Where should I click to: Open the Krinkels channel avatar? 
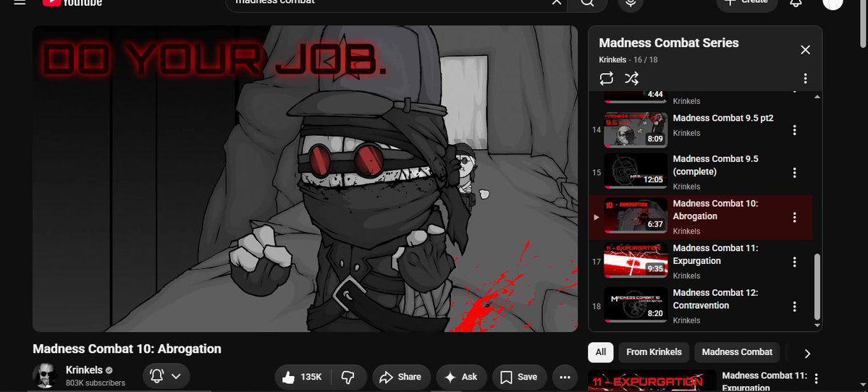pos(45,377)
